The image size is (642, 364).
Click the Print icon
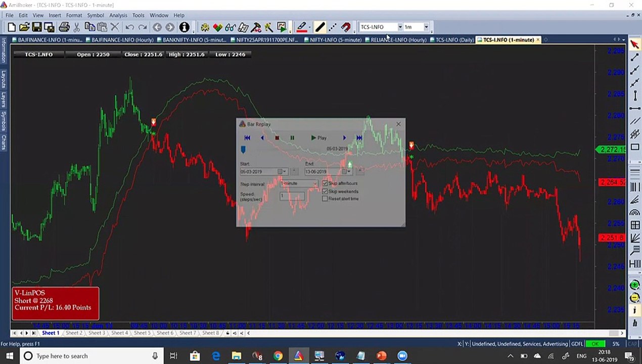click(x=64, y=27)
